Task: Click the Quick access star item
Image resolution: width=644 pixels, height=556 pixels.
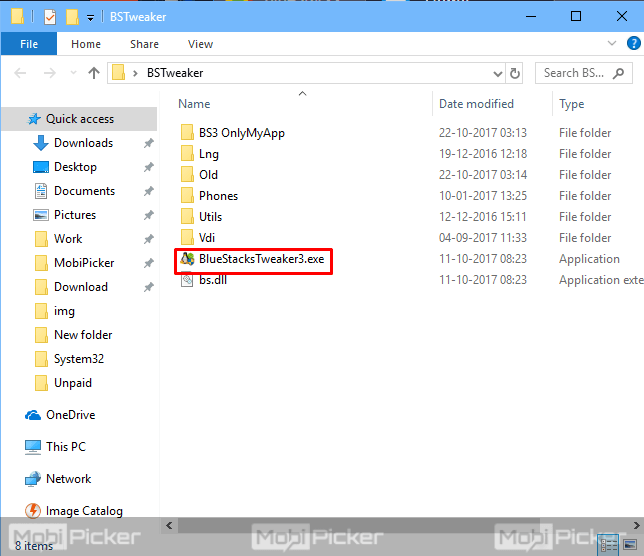Action: pyautogui.click(x=80, y=119)
